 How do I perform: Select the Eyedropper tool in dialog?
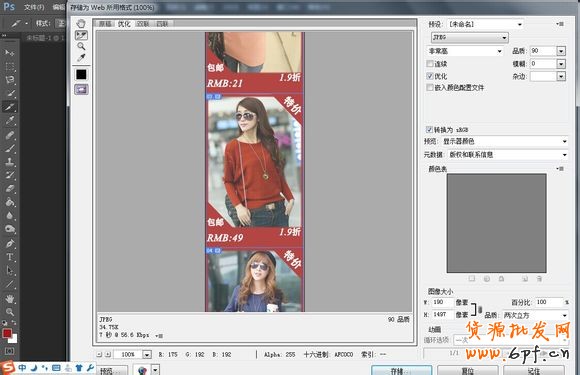pyautogui.click(x=81, y=58)
